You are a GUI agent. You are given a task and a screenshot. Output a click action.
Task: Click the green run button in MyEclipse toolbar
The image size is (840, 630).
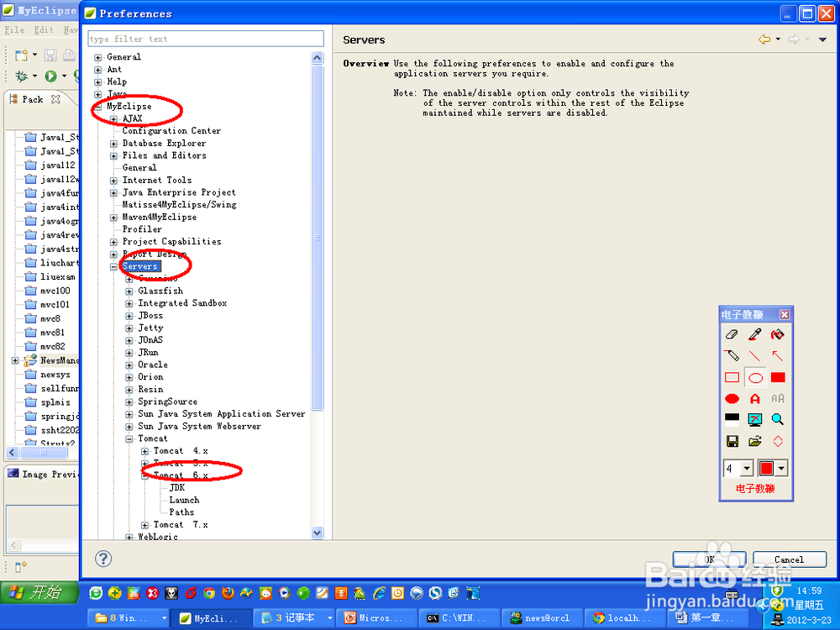(x=51, y=76)
